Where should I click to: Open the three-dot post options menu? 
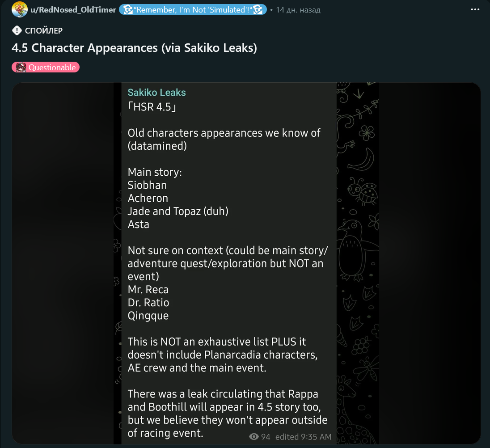(475, 9)
